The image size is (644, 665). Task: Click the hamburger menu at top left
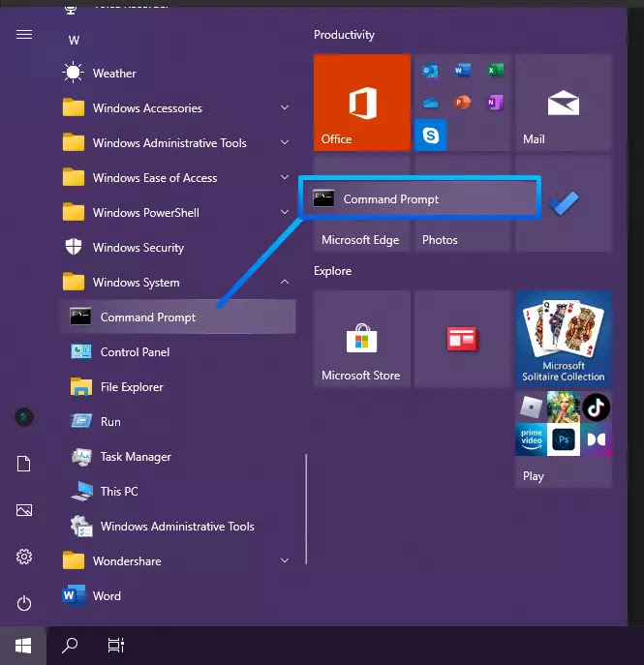coord(24,34)
